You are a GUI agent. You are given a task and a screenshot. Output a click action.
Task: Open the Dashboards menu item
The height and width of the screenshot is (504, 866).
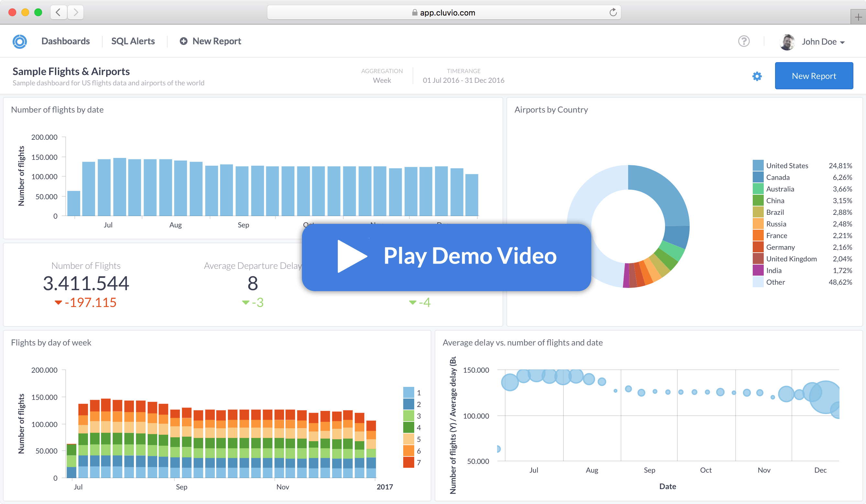[x=65, y=41]
